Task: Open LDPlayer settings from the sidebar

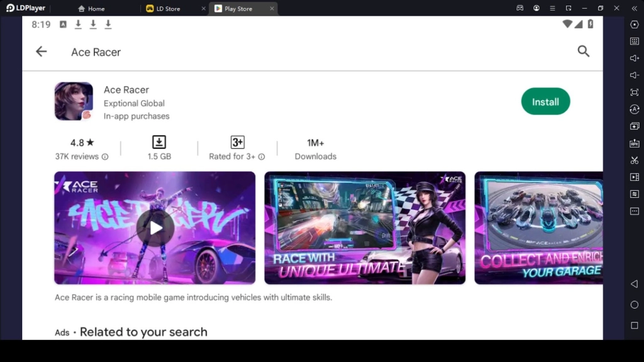Action: [635, 25]
